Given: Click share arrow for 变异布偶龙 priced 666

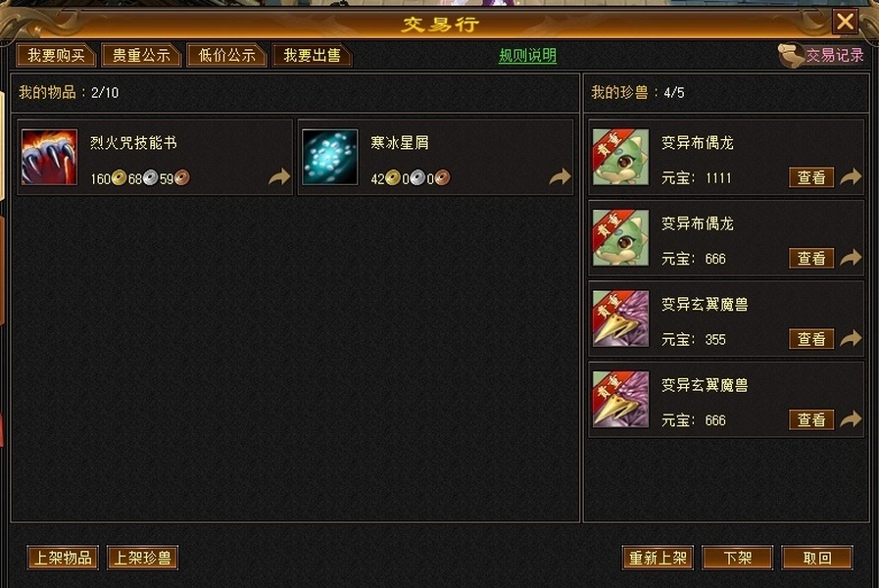Looking at the screenshot, I should (851, 258).
